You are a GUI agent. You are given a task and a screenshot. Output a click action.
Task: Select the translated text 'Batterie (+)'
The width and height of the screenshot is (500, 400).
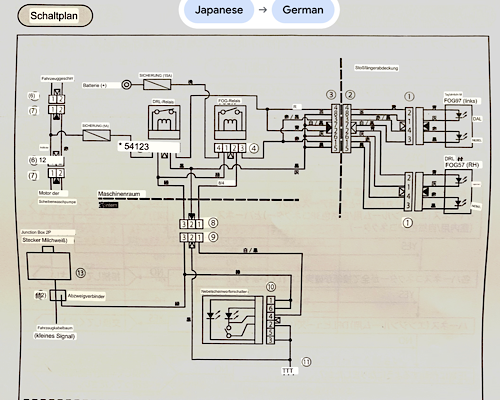[95, 85]
